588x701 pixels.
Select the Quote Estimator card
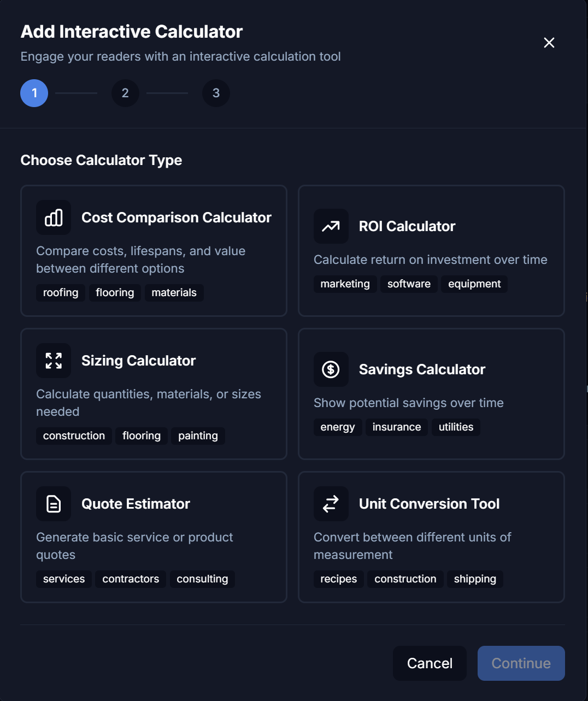(x=154, y=537)
